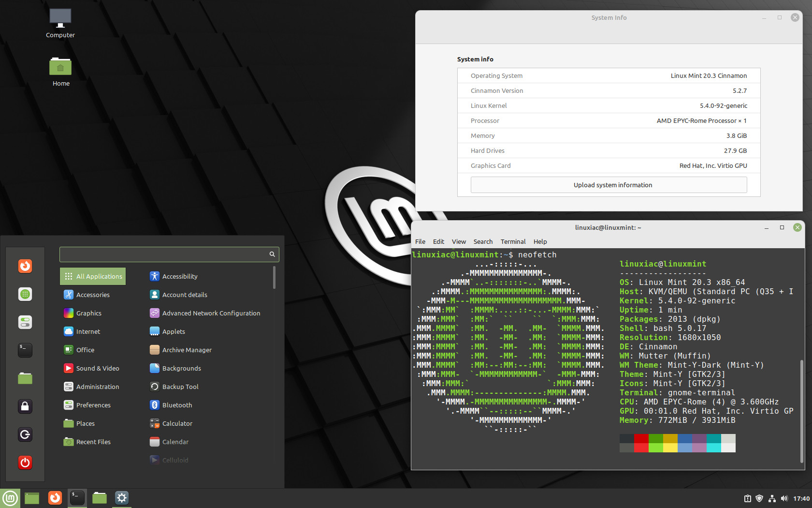Open sound volume tray icon

(784, 498)
